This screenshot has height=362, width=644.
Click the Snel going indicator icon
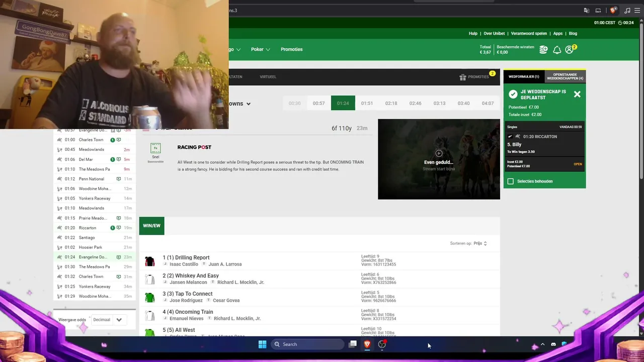[x=155, y=148]
